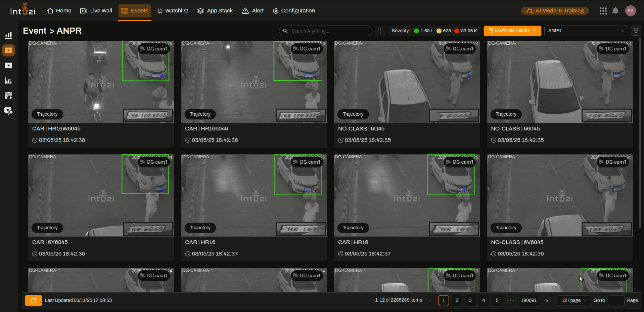Open the filter icon beside ANPR dropdown
Image resolution: width=644 pixels, height=312 pixels.
(x=636, y=31)
